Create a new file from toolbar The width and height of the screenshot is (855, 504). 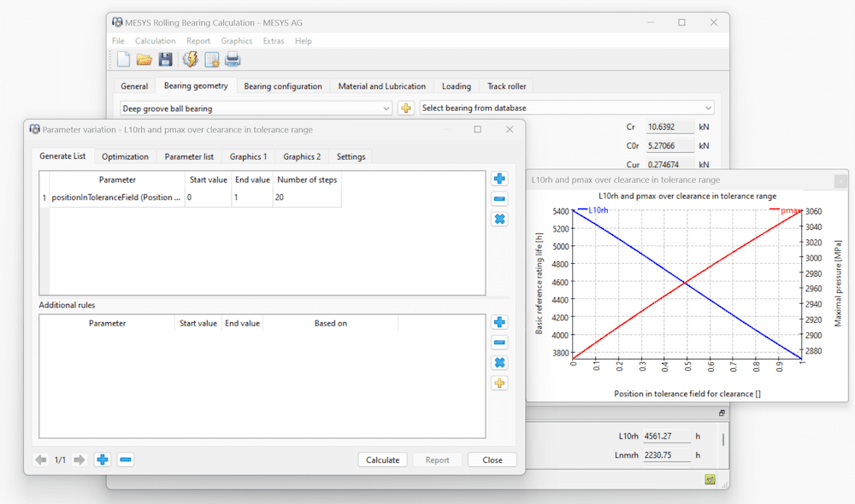124,60
